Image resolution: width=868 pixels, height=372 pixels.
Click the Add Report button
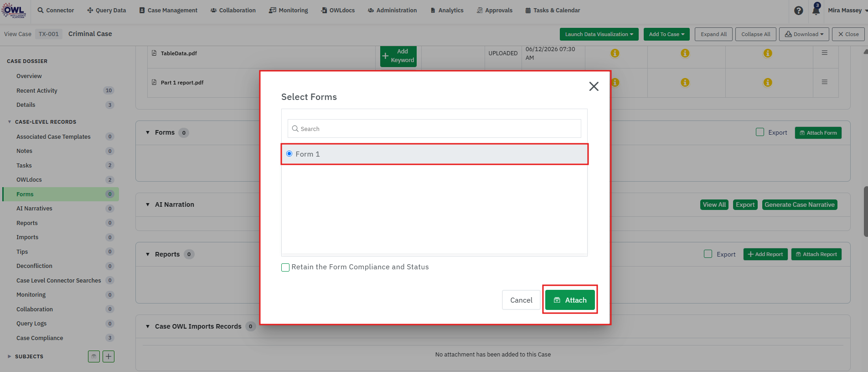(x=765, y=254)
